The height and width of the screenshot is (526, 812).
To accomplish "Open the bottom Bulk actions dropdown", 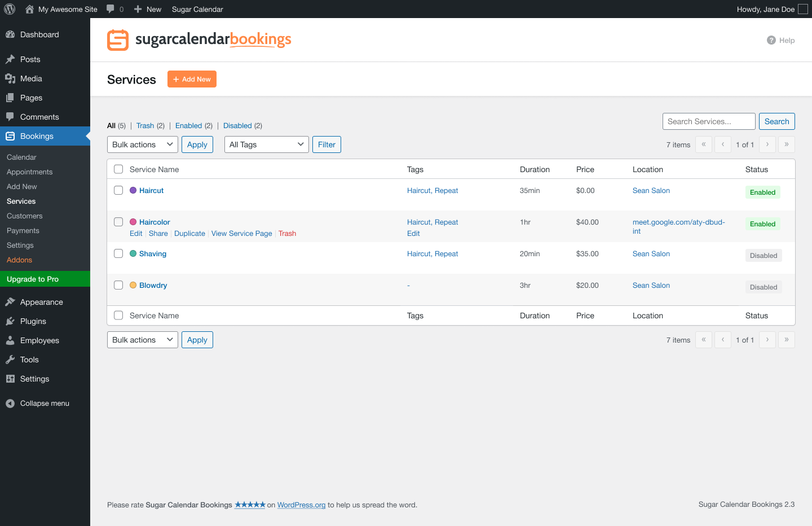I will point(143,340).
